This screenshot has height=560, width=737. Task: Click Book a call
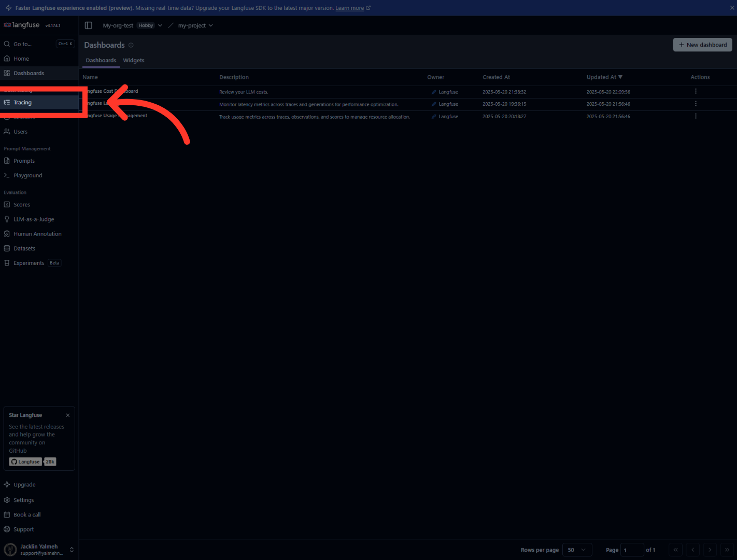[39, 515]
